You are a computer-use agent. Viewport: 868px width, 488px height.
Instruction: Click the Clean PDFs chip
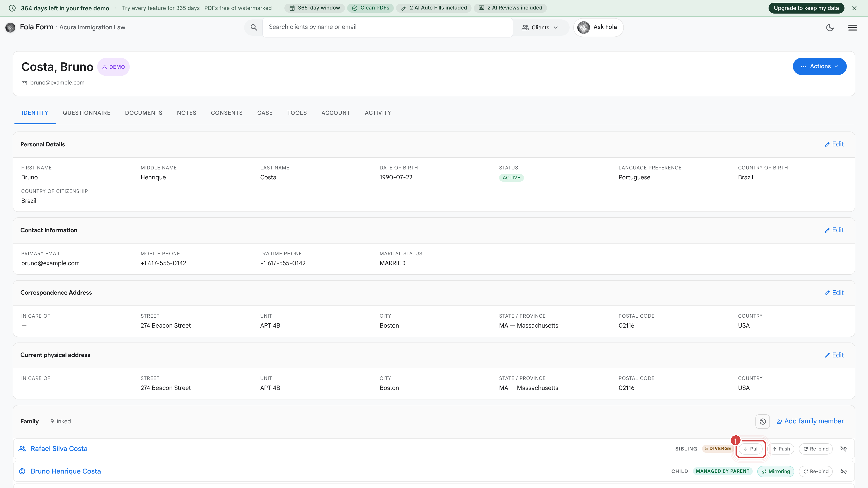click(370, 8)
